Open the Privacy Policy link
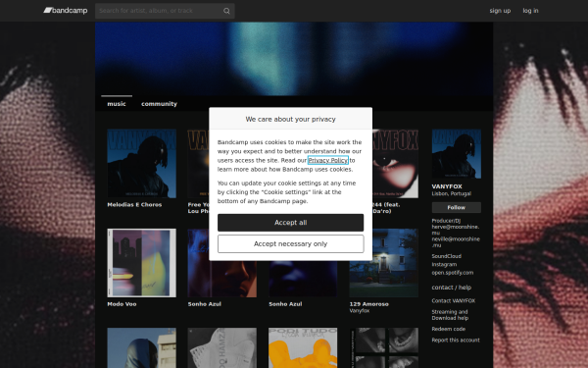Screen dimensions: 588x368 (327, 160)
